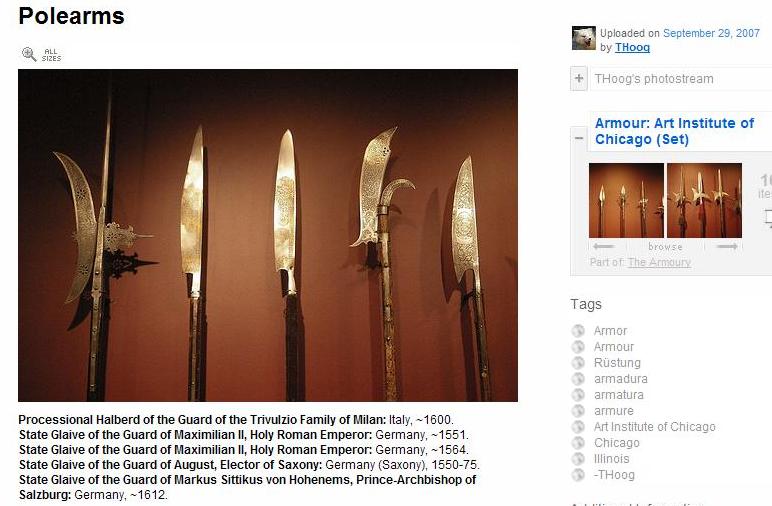Select the armadura tag
This screenshot has width=772, height=506.
pyautogui.click(x=620, y=379)
